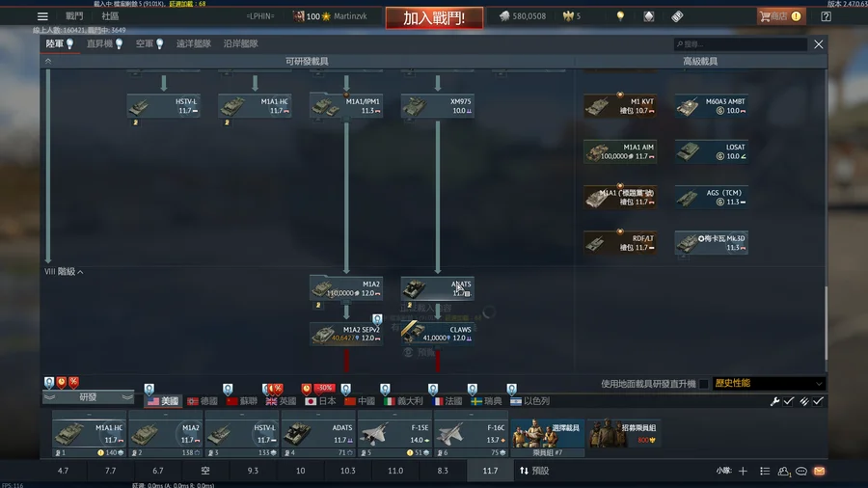Close the research tree window

pyautogui.click(x=818, y=44)
